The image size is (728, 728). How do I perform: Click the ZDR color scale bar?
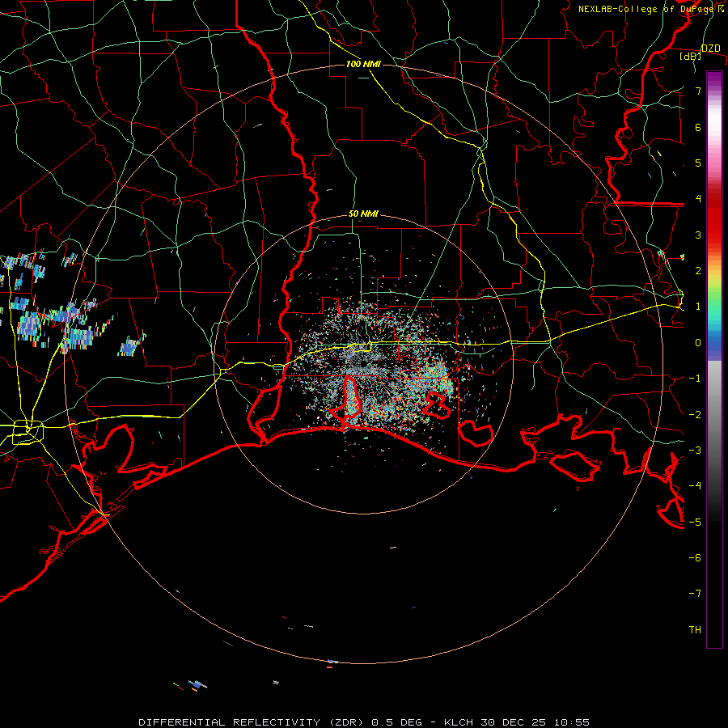click(714, 359)
